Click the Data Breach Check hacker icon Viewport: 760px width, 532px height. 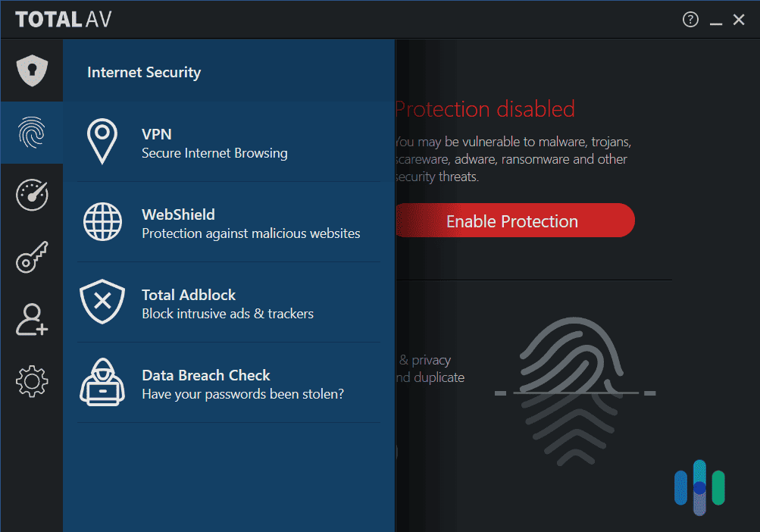[x=102, y=383]
